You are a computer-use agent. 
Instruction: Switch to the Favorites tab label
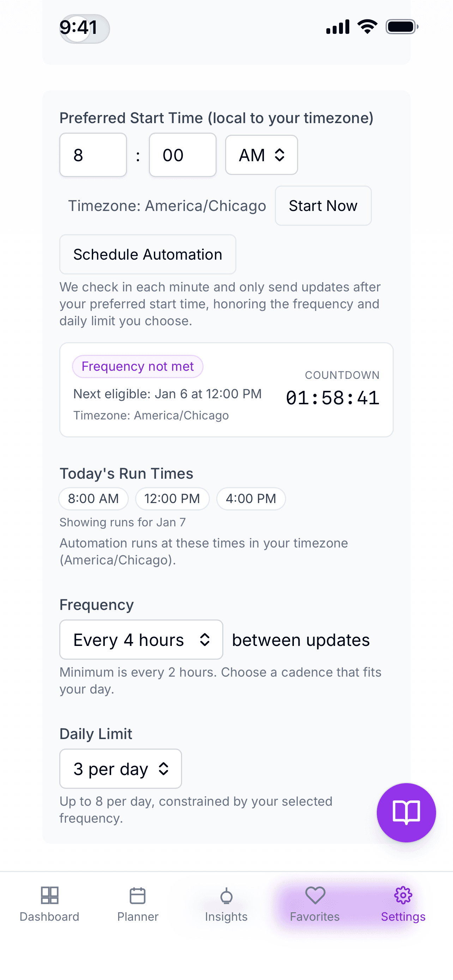[315, 917]
